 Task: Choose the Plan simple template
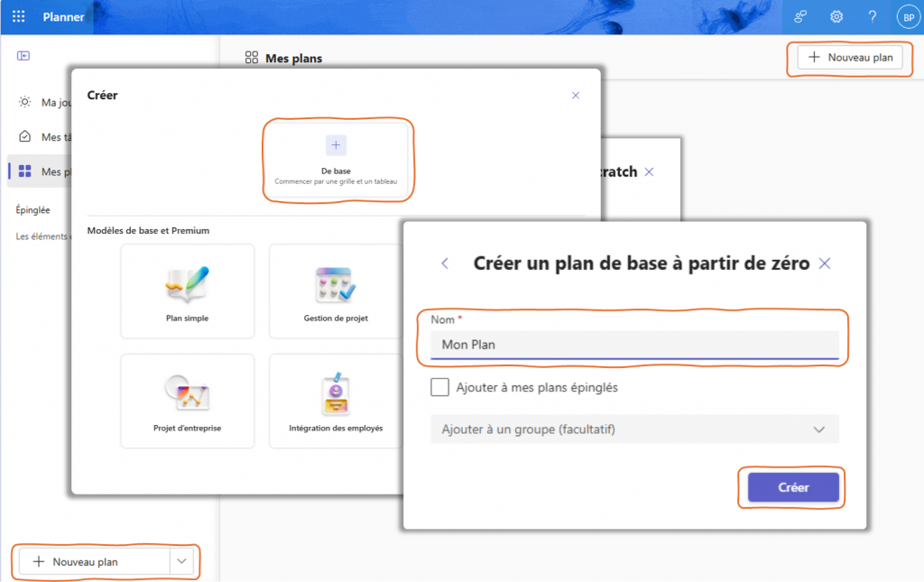[188, 291]
